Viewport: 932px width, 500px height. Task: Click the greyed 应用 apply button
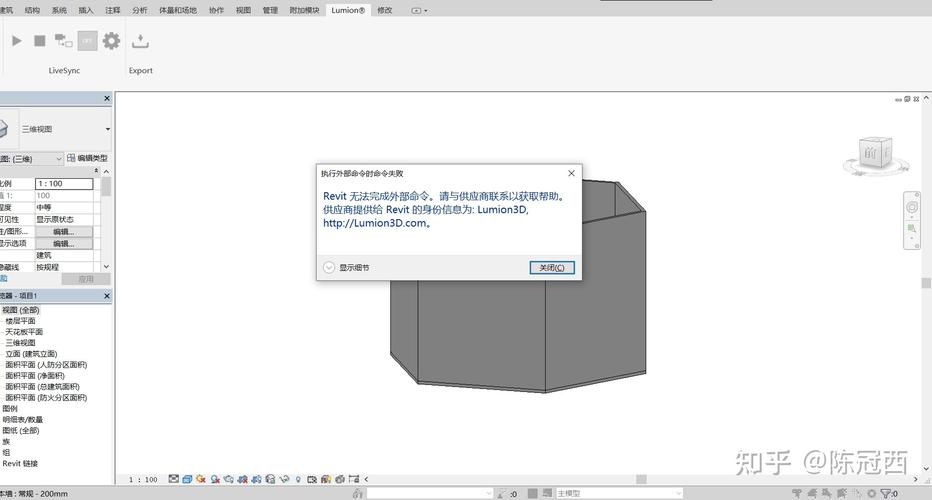coord(86,279)
